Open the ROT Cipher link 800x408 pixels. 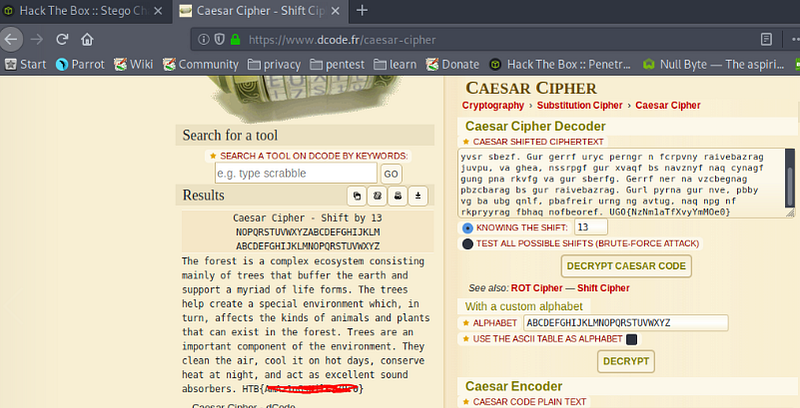point(536,288)
